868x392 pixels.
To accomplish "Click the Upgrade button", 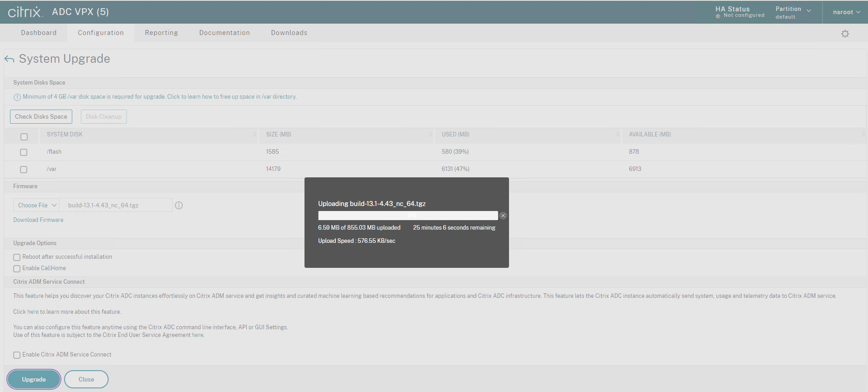I will [x=34, y=379].
